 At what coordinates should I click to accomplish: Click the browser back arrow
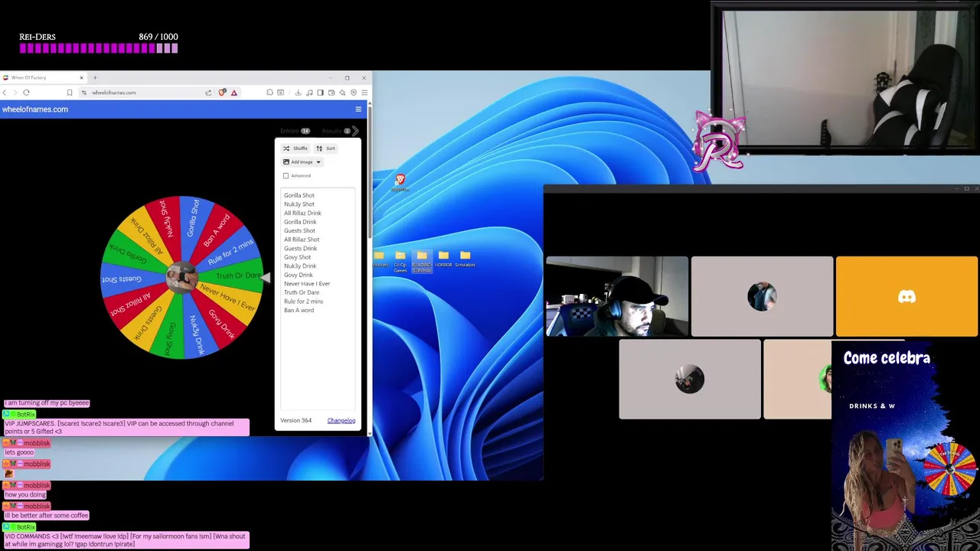[5, 93]
